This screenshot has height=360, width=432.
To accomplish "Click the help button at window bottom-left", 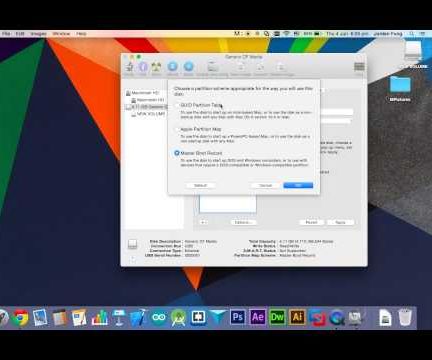I will coord(133,259).
